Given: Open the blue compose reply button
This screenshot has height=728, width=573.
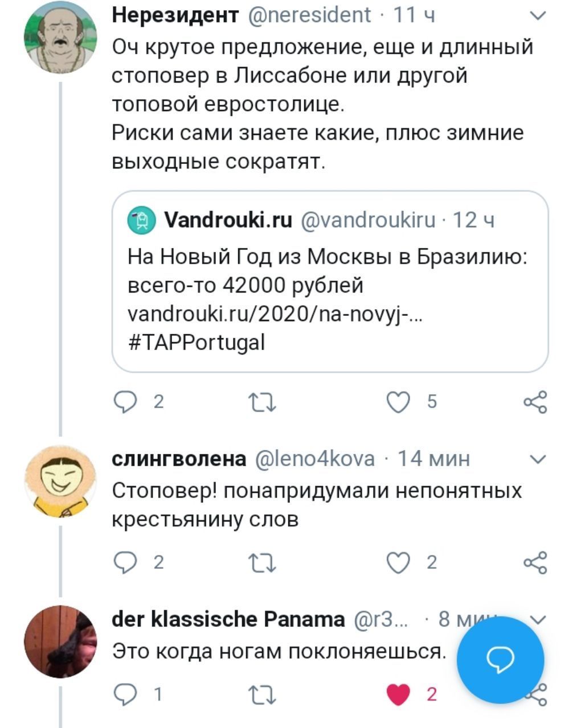Looking at the screenshot, I should 501,660.
